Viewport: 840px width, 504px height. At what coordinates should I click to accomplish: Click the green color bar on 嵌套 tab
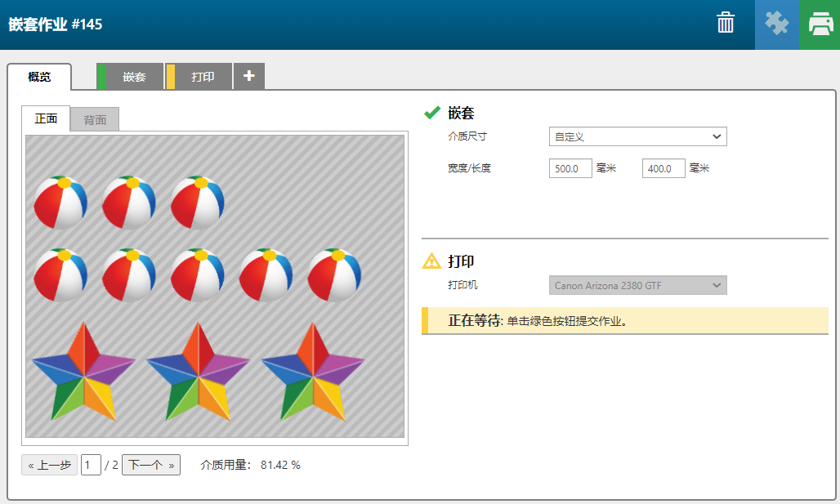coord(101,77)
